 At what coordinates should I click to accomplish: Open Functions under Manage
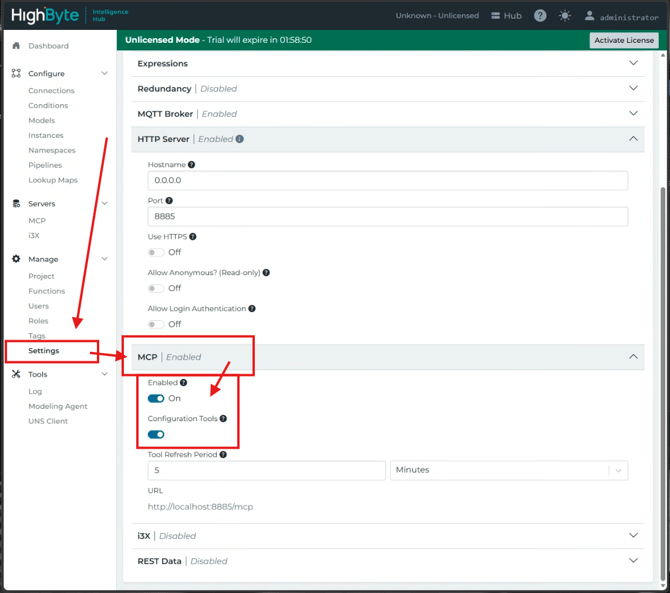tap(47, 291)
